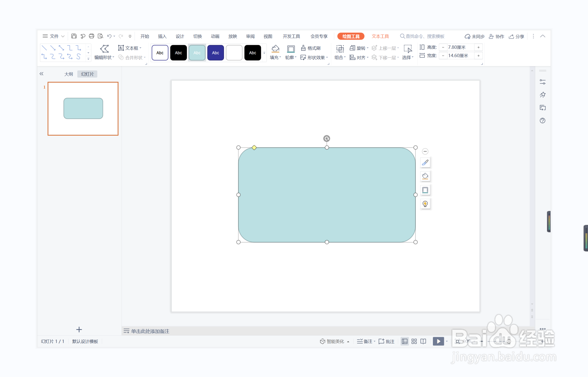The height and width of the screenshot is (377, 588).
Task: Switch to normal view in status bar
Action: tap(404, 341)
